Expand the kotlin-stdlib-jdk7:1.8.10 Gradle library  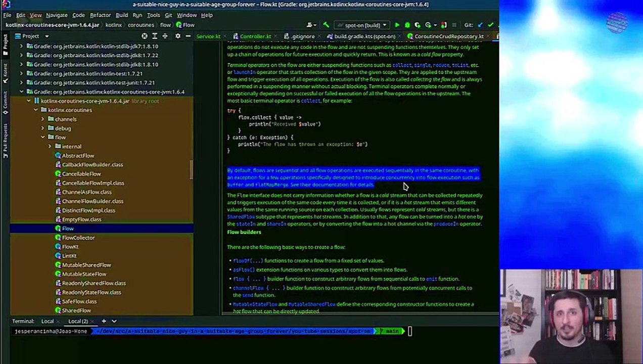point(21,46)
